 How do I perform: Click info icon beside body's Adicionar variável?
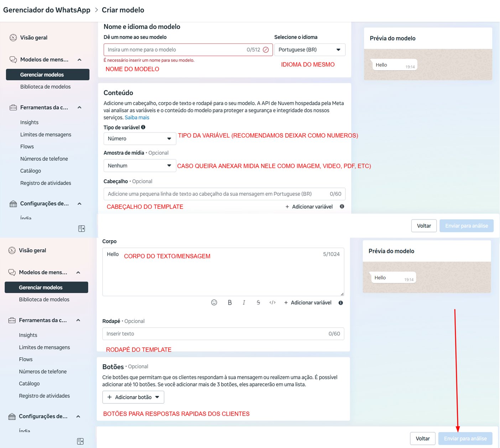[341, 303]
